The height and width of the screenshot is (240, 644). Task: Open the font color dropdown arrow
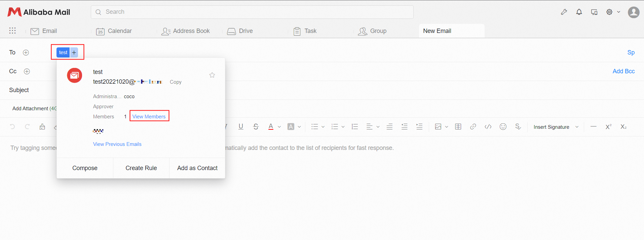(279, 127)
